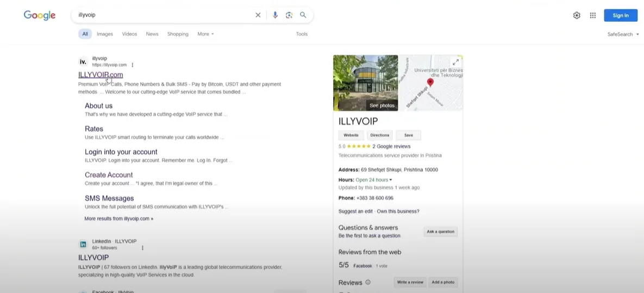This screenshot has height=293, width=644.
Task: Open the Google apps grid icon
Action: (593, 15)
